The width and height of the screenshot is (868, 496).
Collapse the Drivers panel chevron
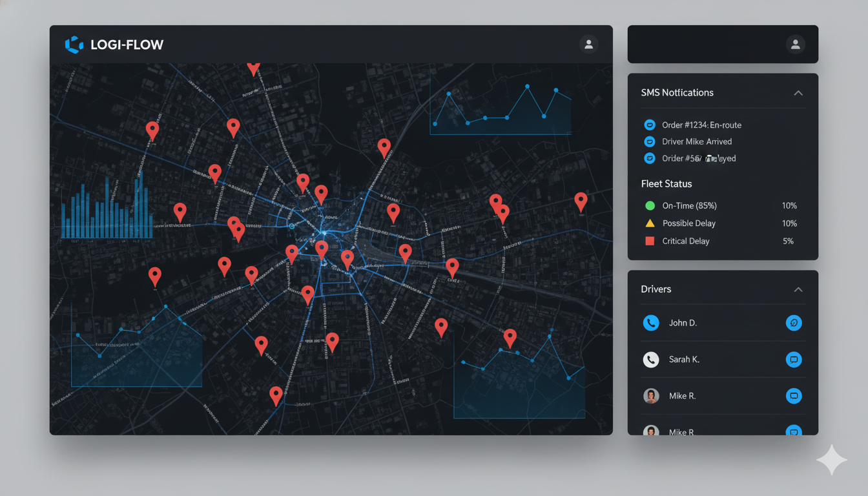pyautogui.click(x=797, y=289)
